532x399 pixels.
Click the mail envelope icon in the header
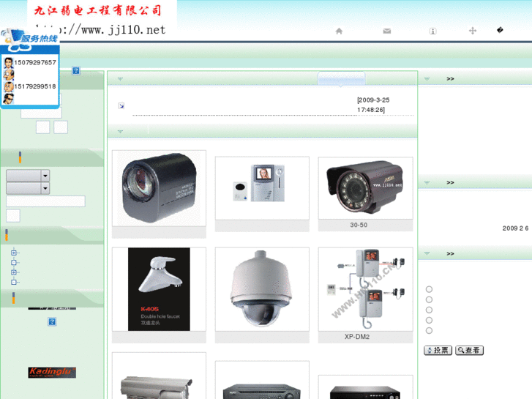387,31
